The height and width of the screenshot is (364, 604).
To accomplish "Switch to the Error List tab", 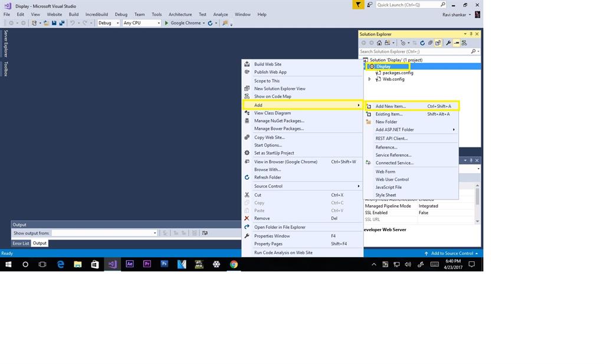I will 21,244.
